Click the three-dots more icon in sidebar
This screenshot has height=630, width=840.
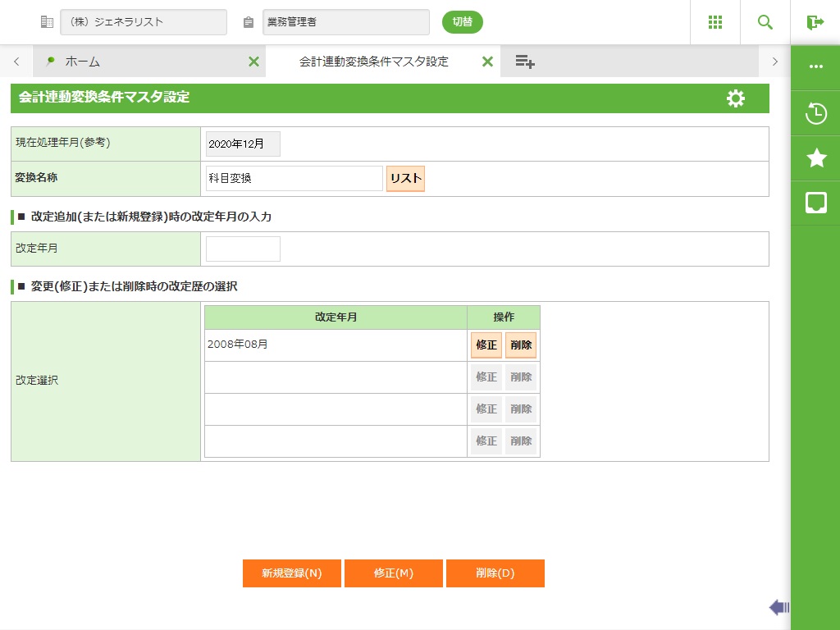click(815, 66)
